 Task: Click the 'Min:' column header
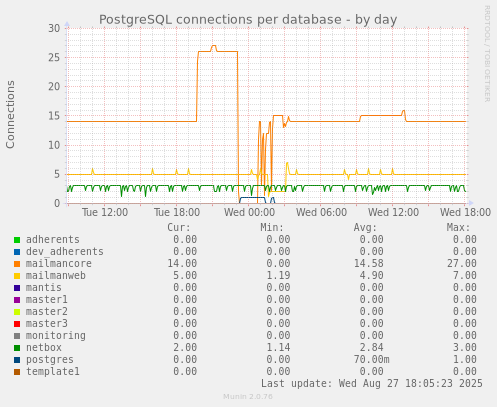click(x=272, y=228)
